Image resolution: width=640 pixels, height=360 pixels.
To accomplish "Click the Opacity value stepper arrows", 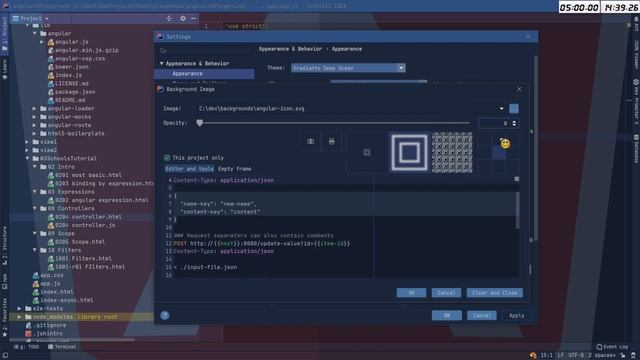I will coord(514,123).
